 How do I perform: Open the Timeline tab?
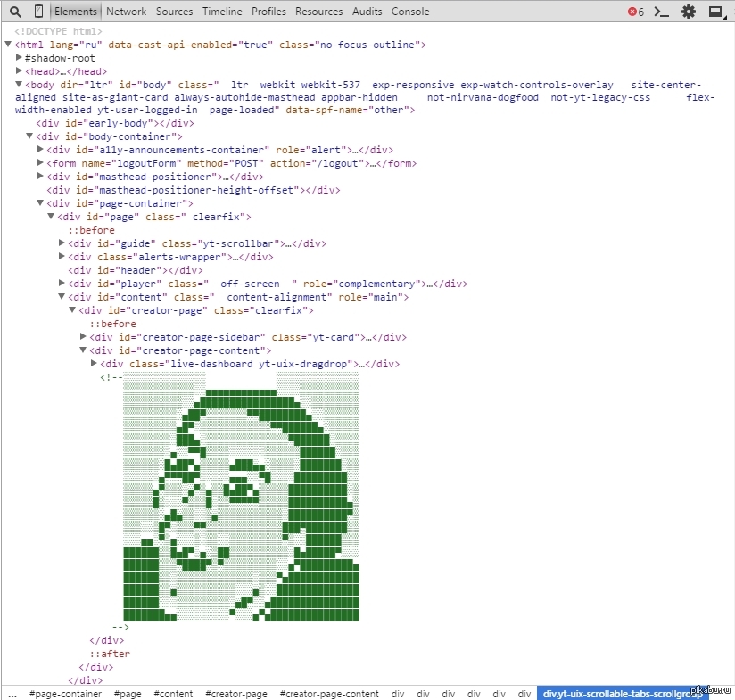[222, 12]
